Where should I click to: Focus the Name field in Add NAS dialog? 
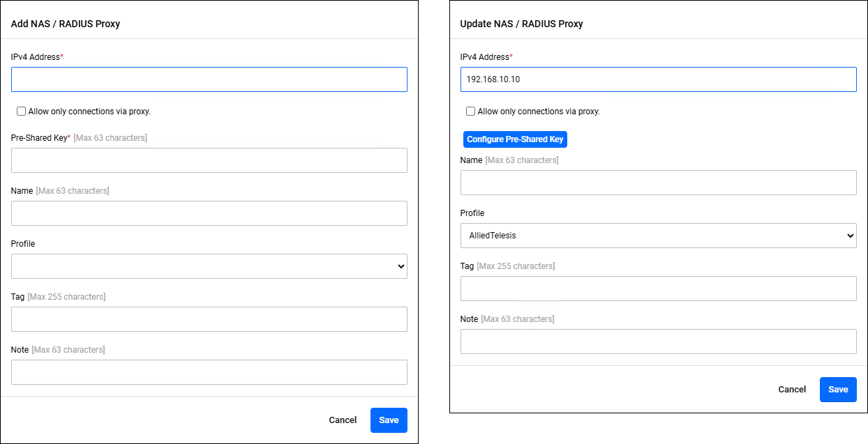point(209,213)
